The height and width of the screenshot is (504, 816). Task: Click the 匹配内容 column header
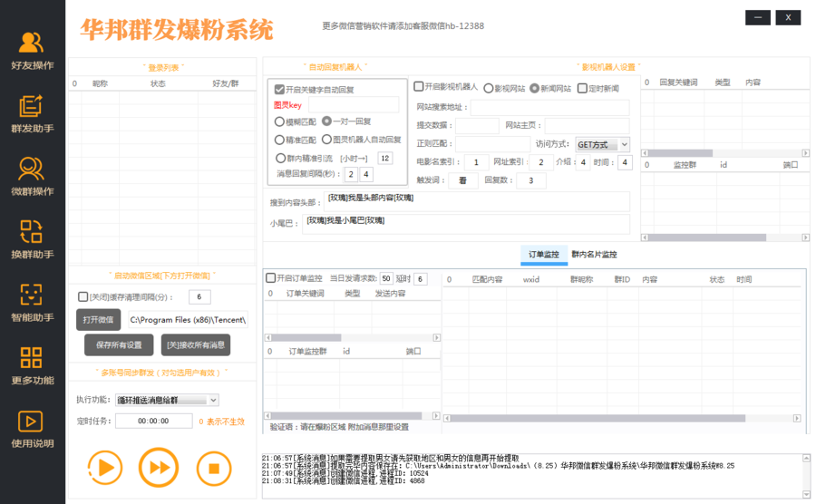(487, 279)
